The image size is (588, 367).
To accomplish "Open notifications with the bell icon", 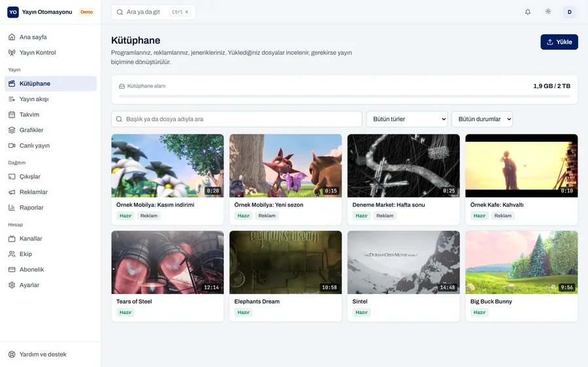I will click(528, 12).
